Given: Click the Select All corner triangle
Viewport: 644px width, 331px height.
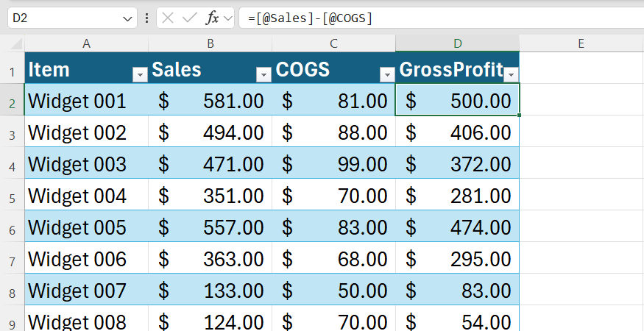Looking at the screenshot, I should tap(15, 43).
